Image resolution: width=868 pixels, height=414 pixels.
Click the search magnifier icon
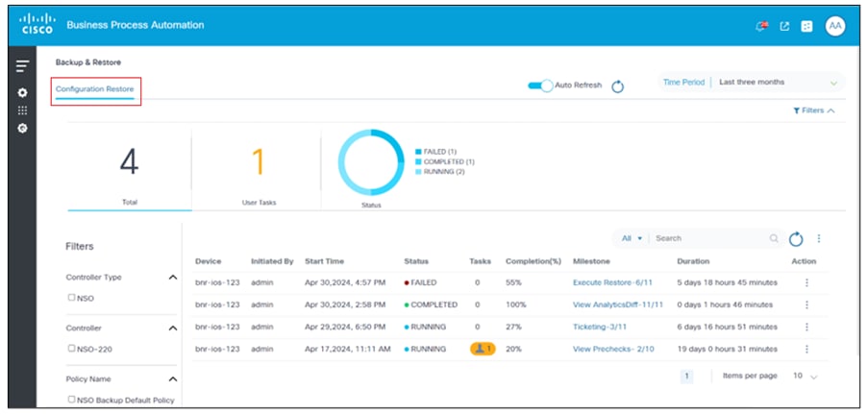774,238
